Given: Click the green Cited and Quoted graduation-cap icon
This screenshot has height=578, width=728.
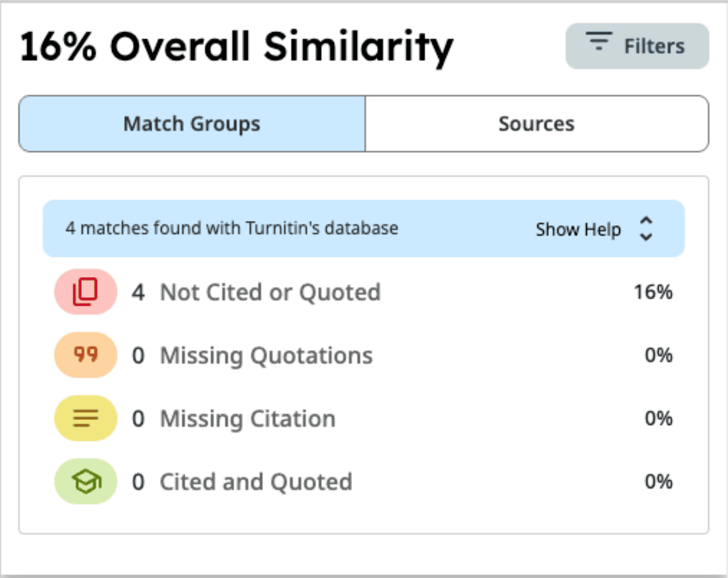Looking at the screenshot, I should pyautogui.click(x=86, y=481).
